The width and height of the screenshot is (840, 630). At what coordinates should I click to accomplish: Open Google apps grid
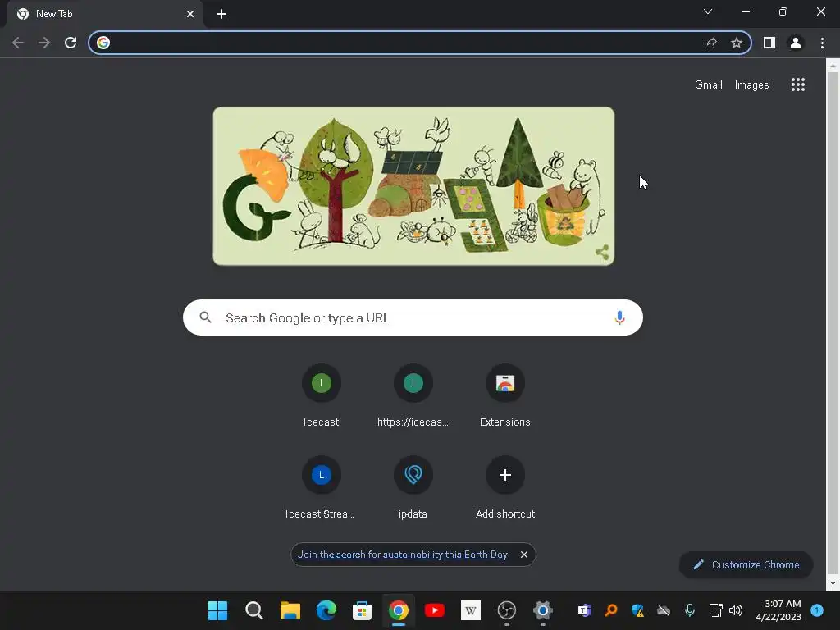[x=798, y=84]
